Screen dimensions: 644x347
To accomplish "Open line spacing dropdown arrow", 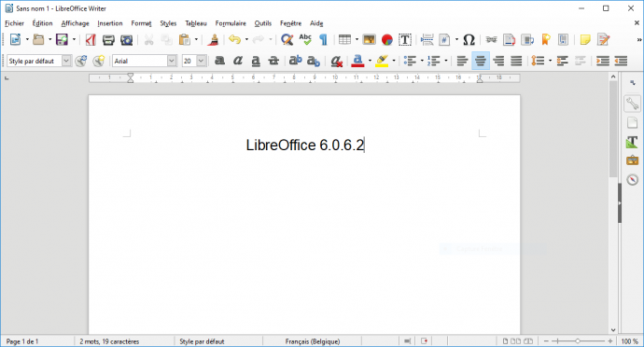I will point(550,62).
